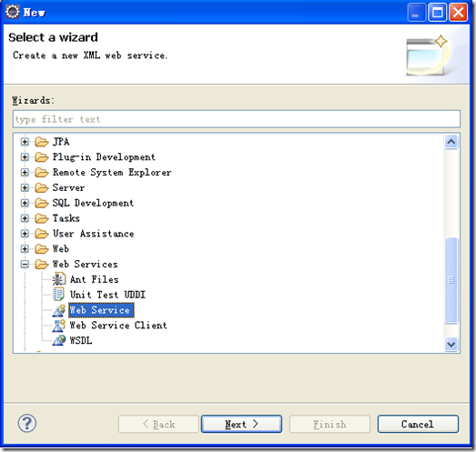This screenshot has height=452, width=476.
Task: Expand the JPA folder node
Action: click(25, 142)
